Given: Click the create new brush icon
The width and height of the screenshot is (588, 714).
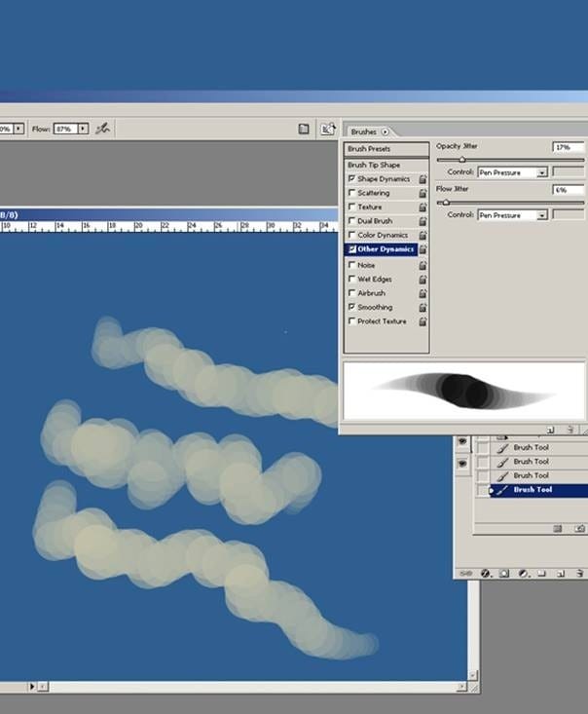Looking at the screenshot, I should (x=550, y=429).
